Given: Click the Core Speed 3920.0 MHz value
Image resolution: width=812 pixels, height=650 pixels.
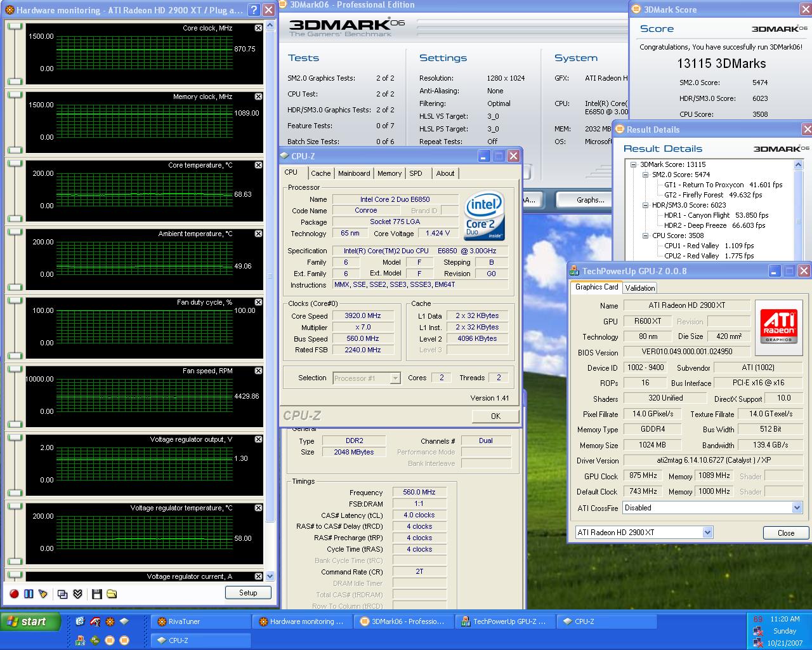Looking at the screenshot, I should click(362, 315).
